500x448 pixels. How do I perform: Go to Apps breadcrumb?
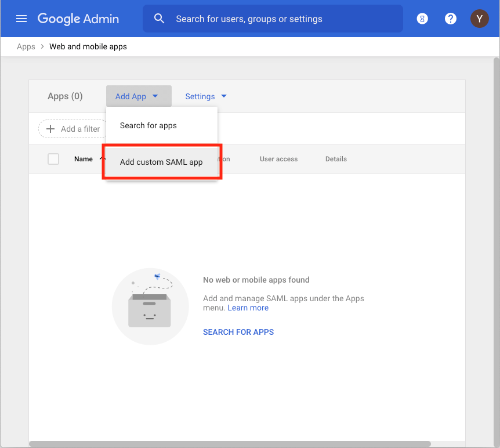(x=26, y=46)
